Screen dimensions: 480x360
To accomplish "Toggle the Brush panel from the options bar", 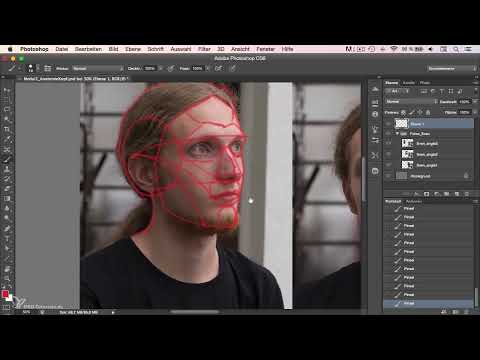I will (x=48, y=68).
